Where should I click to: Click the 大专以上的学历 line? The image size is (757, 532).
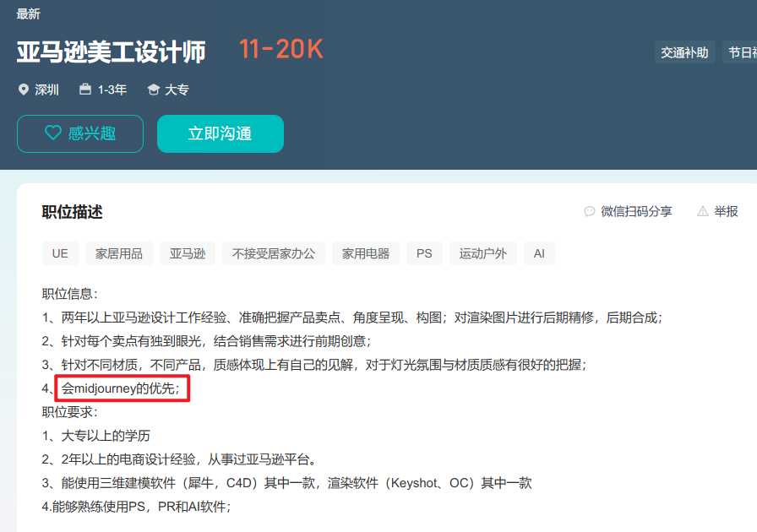[96, 436]
